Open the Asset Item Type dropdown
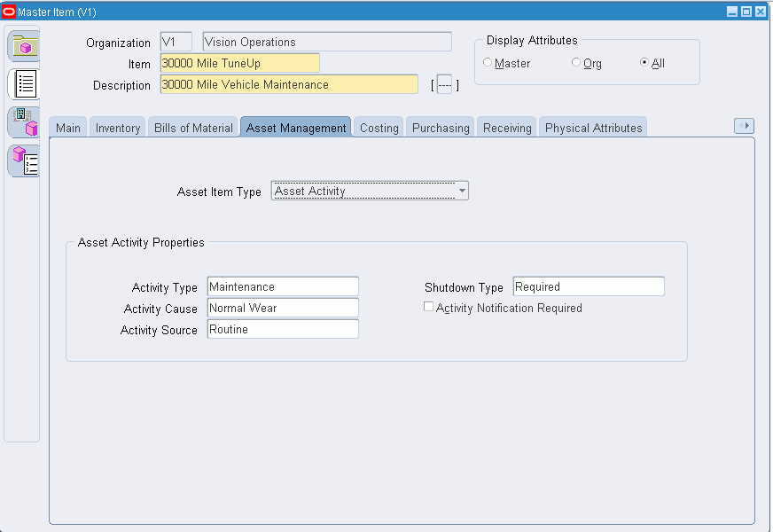The image size is (773, 532). [x=370, y=191]
